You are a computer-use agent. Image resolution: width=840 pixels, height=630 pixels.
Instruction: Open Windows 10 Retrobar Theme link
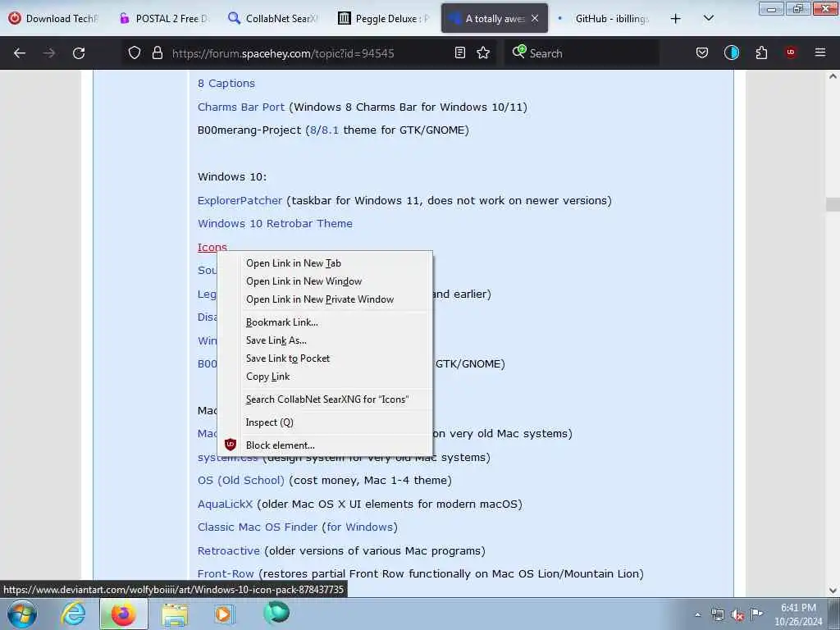tap(275, 223)
